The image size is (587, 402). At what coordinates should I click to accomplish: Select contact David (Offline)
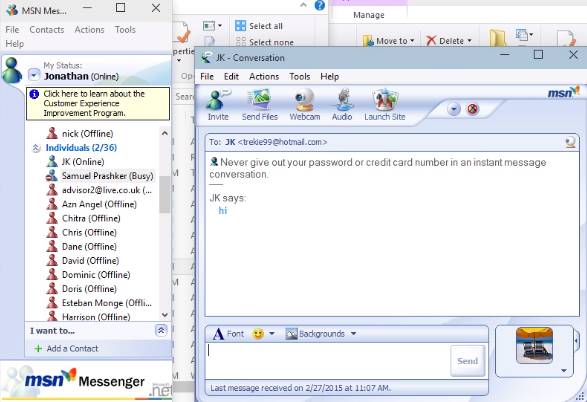83,261
